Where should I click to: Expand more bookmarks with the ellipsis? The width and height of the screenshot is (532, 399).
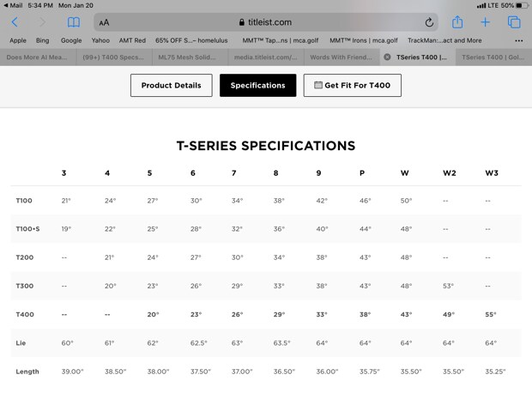click(518, 40)
